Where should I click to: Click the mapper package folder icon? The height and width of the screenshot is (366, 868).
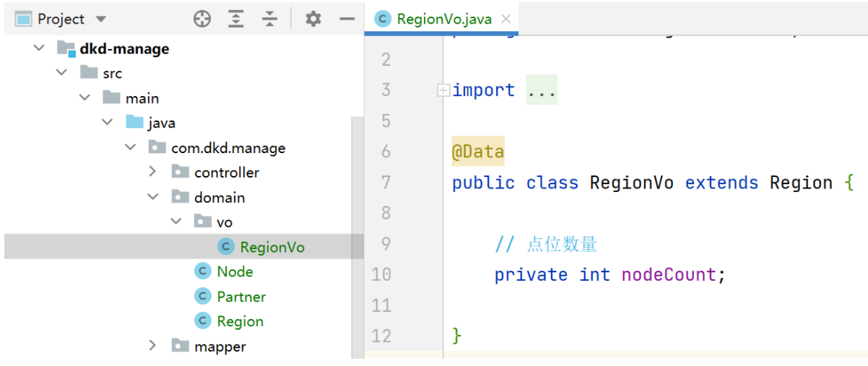[181, 346]
